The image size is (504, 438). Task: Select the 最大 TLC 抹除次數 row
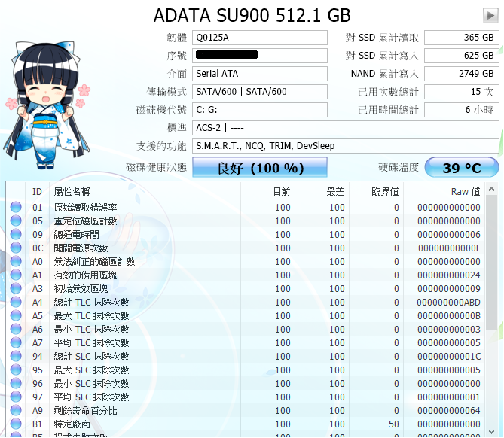pos(246,315)
